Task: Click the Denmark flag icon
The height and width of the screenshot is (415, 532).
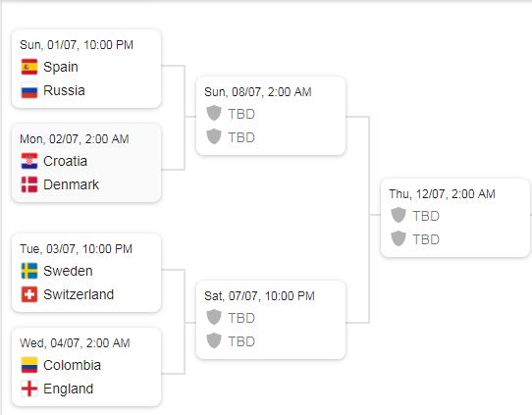Action: click(x=29, y=184)
